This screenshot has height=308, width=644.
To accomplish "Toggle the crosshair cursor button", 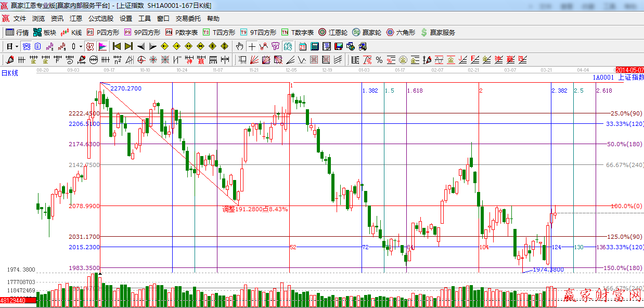I will 252,46.
